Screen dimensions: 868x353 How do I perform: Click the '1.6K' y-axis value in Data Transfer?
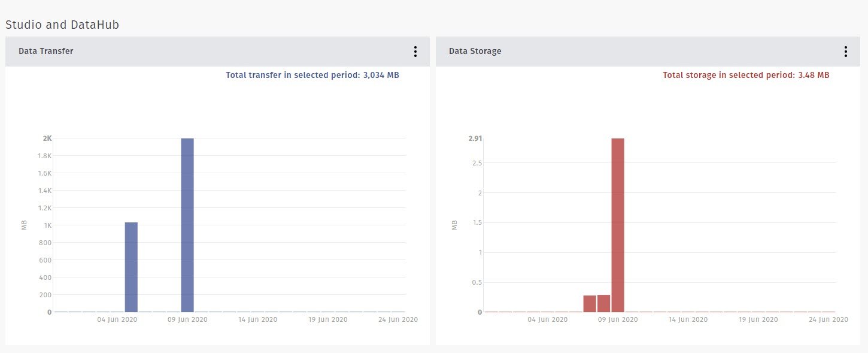point(44,173)
